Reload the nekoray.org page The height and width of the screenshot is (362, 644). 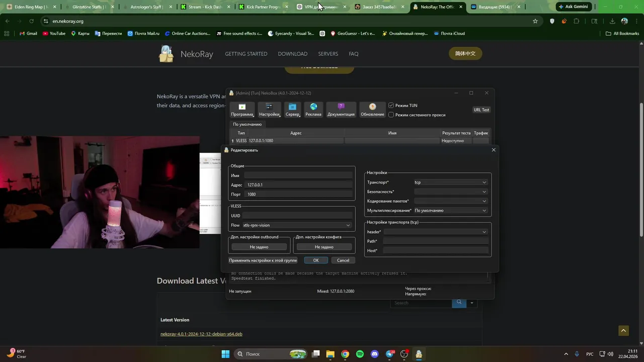pyautogui.click(x=31, y=21)
